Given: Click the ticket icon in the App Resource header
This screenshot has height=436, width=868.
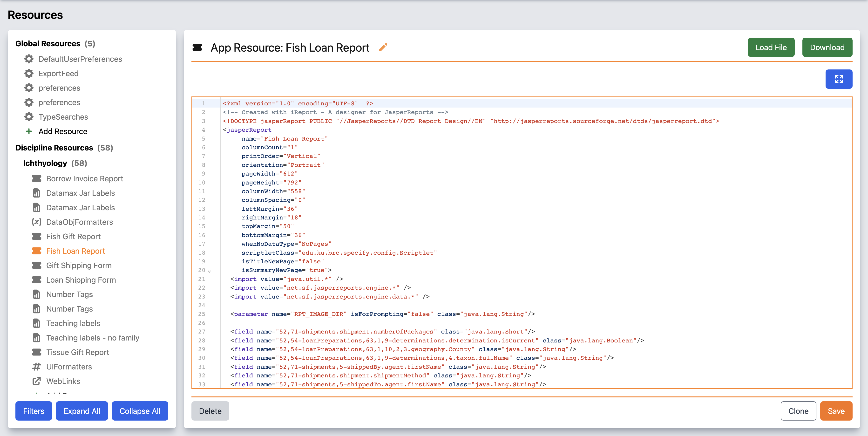Looking at the screenshot, I should tap(197, 48).
